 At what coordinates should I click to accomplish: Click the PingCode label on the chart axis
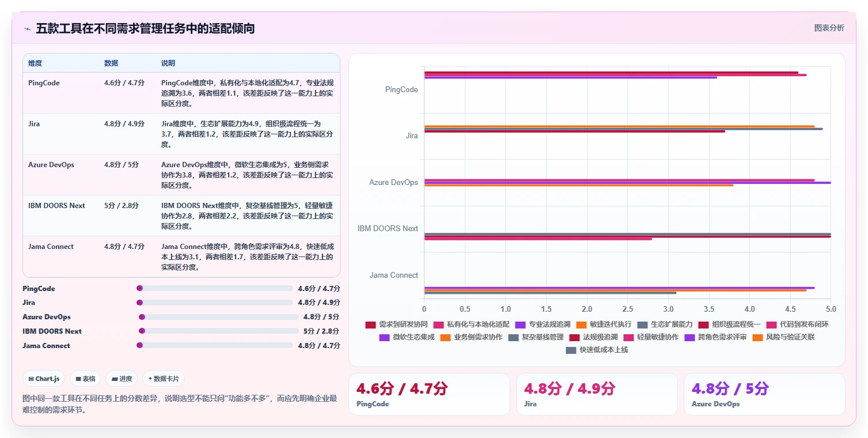(x=401, y=90)
